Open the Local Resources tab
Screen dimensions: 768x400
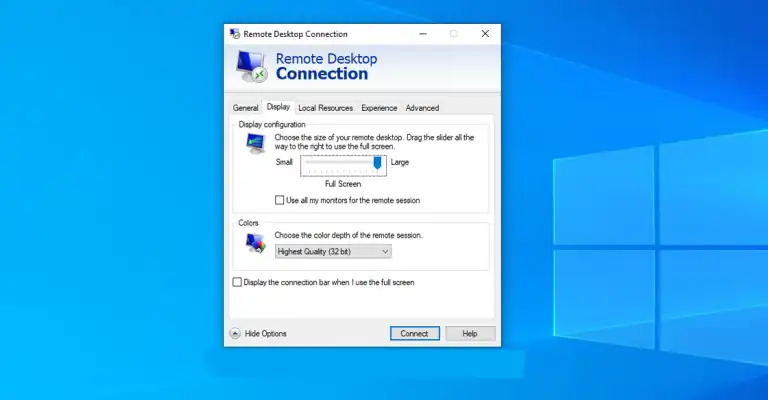pyautogui.click(x=325, y=108)
